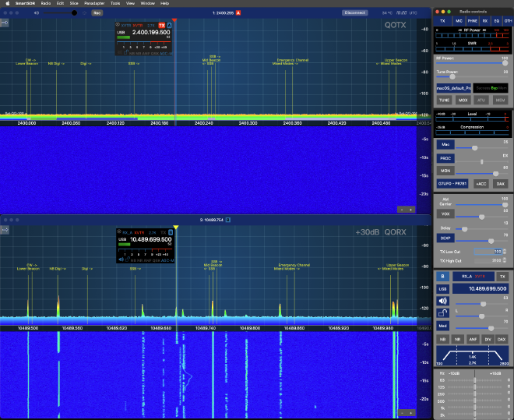
Task: Click the red TX indicator on slice A flag
Action: 162,25
